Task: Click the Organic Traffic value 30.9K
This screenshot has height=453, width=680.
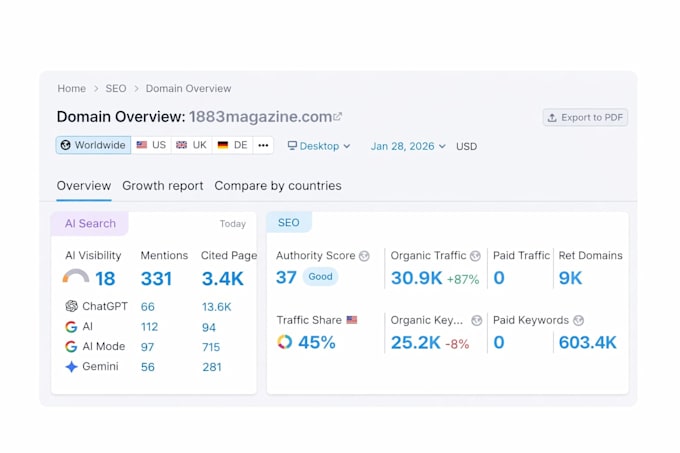Action: tap(416, 278)
